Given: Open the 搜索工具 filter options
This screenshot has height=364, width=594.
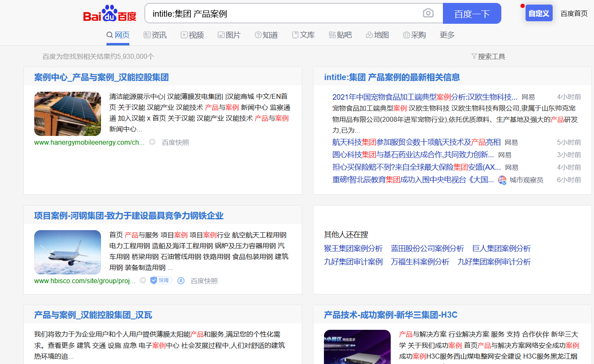Looking at the screenshot, I should 488,56.
